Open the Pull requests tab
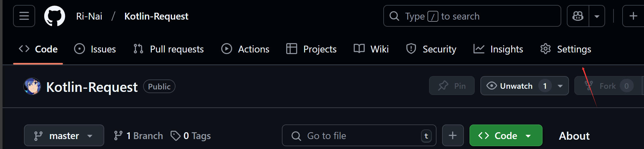Viewport: 644px width, 149px height. click(169, 49)
